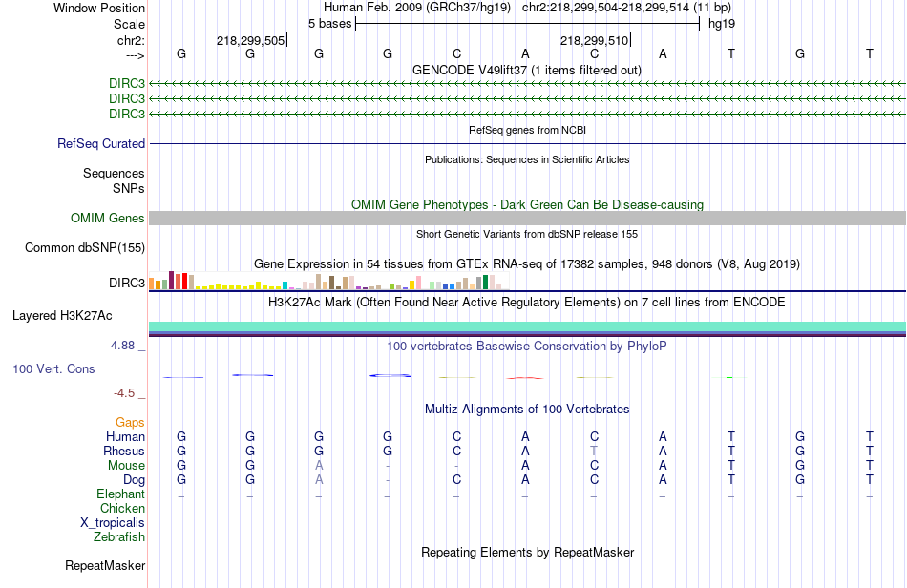Click the gray OMIM Genes bar
Screen dimensions: 907x588
[x=528, y=218]
